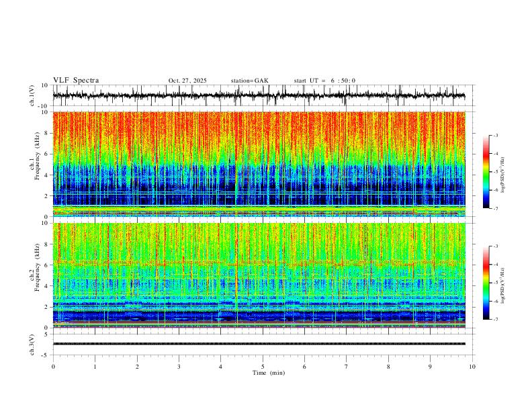This screenshot has width=532, height=411.
Task: Click the ch.1 voltage waveform trace
Action: click(x=259, y=95)
